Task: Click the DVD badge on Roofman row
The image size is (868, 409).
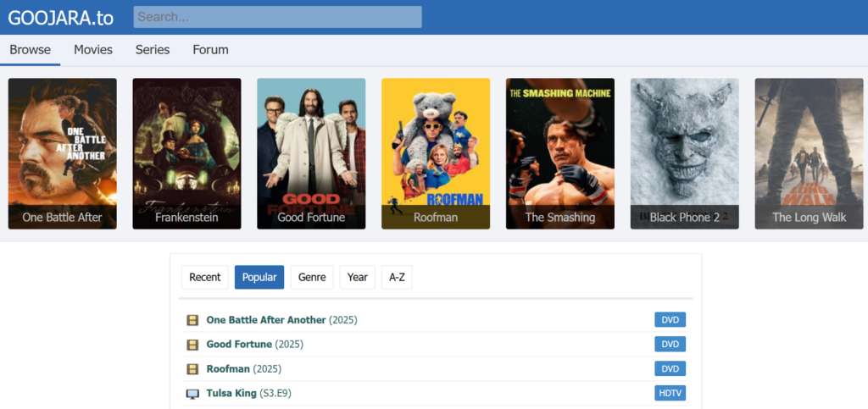Action: click(670, 368)
